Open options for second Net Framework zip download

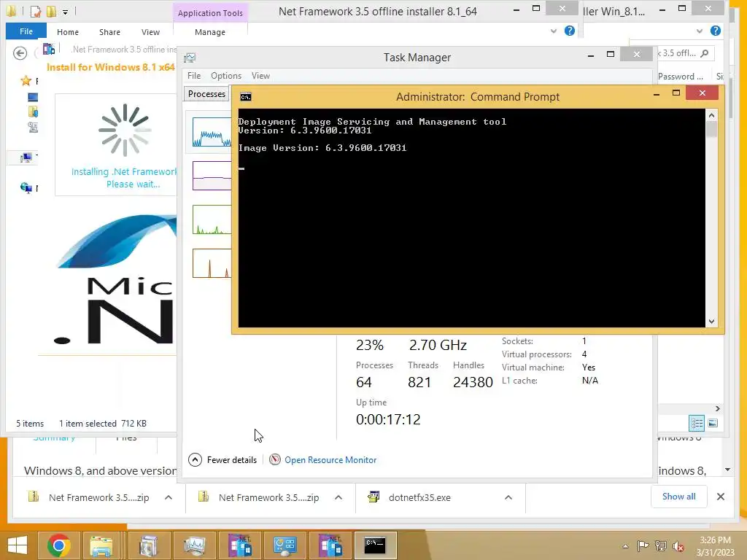tap(338, 497)
